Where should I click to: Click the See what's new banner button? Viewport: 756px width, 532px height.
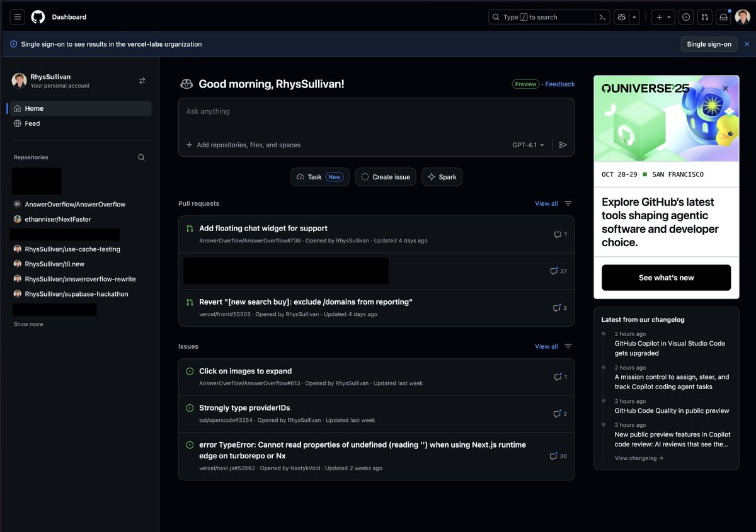pyautogui.click(x=666, y=277)
